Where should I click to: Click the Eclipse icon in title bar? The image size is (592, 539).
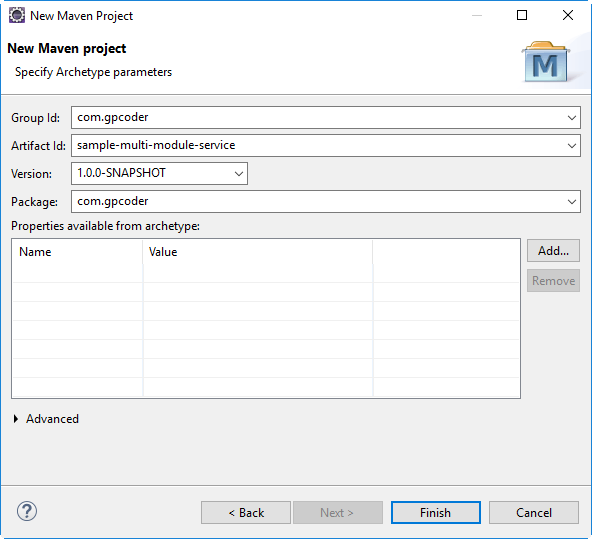click(x=17, y=15)
